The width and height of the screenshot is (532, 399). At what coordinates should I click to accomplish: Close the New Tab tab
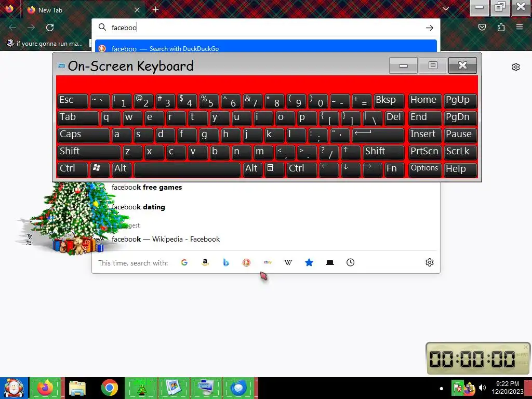(x=137, y=10)
